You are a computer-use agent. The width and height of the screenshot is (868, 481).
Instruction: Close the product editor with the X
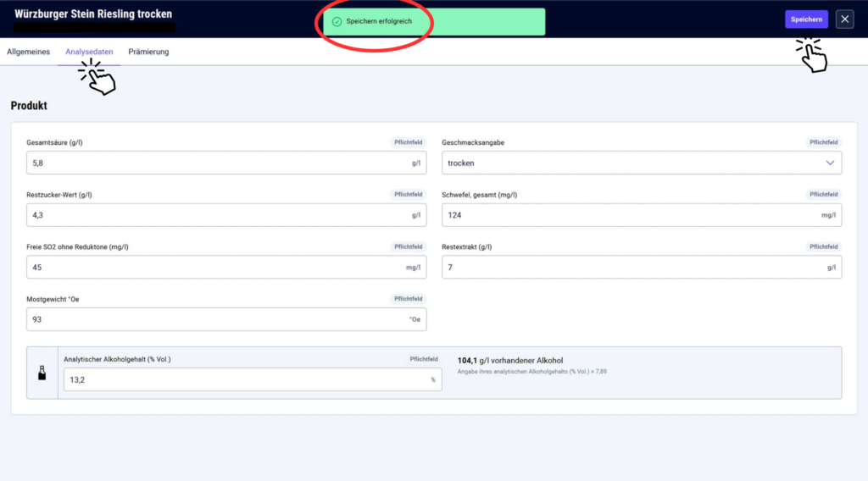pos(845,19)
